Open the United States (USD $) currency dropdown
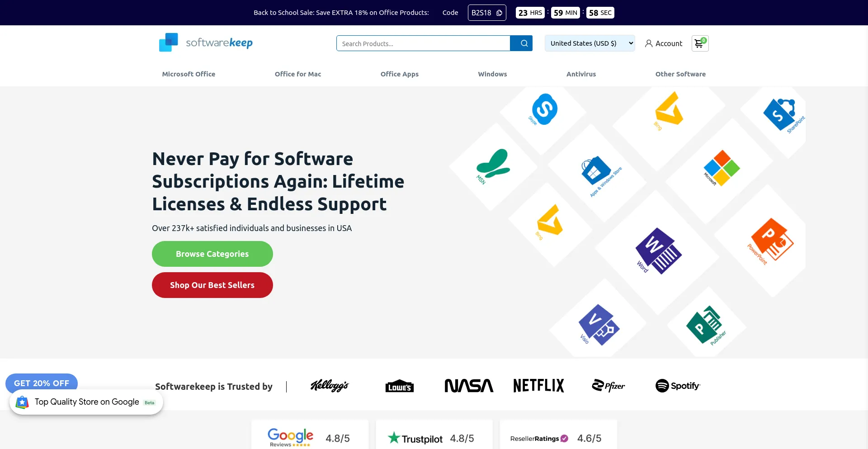 (x=590, y=43)
